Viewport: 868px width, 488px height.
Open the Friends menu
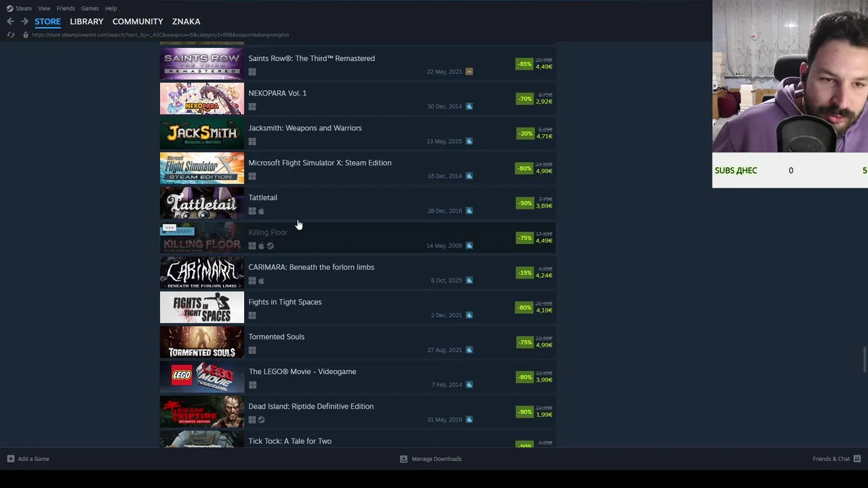(66, 8)
